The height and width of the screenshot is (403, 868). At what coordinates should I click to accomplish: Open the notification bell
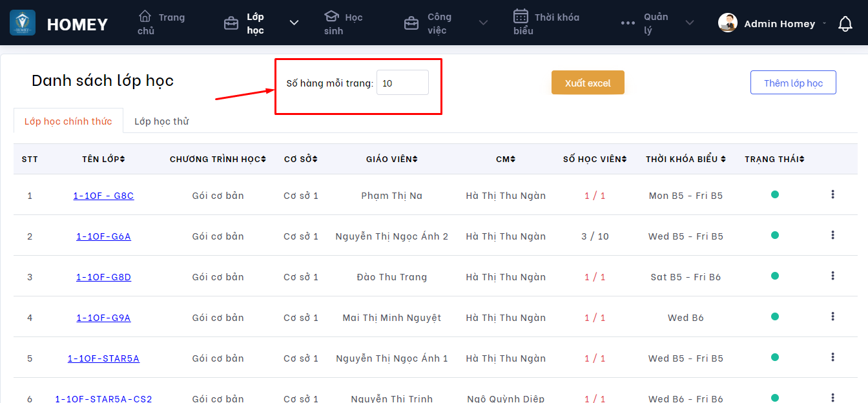845,24
